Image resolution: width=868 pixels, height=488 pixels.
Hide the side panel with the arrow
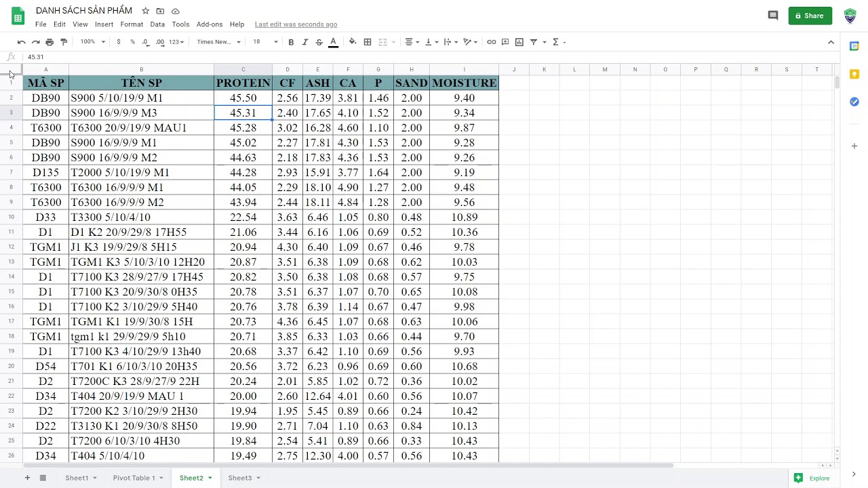[854, 474]
